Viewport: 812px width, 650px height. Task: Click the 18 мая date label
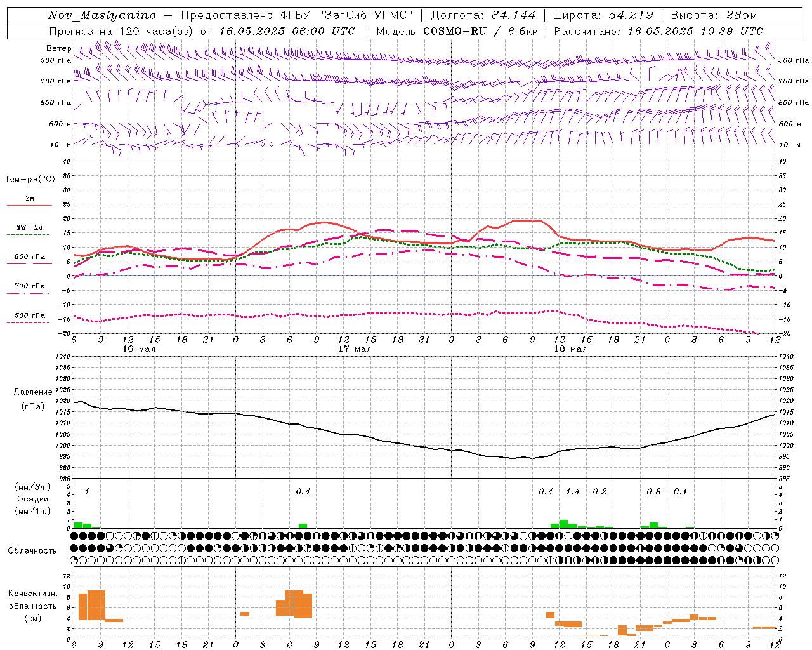[x=570, y=349]
